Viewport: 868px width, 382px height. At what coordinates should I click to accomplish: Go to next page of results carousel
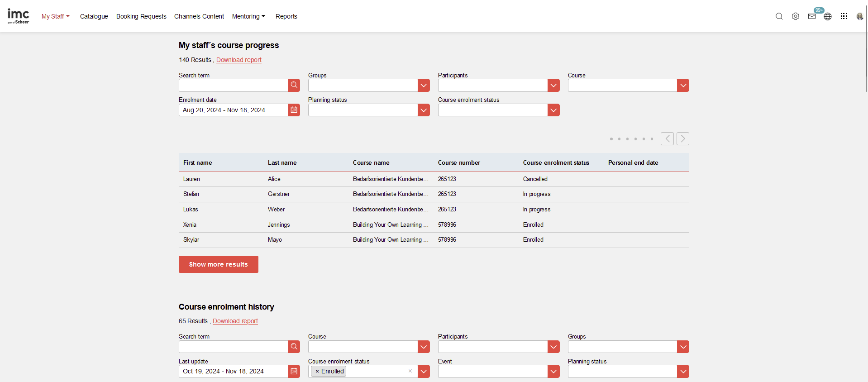tap(682, 138)
